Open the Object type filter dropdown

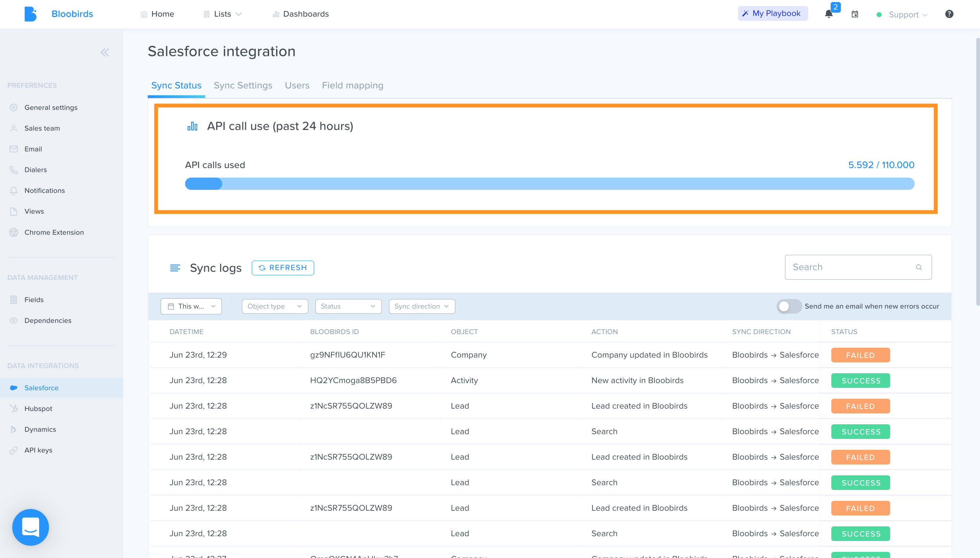(x=275, y=306)
